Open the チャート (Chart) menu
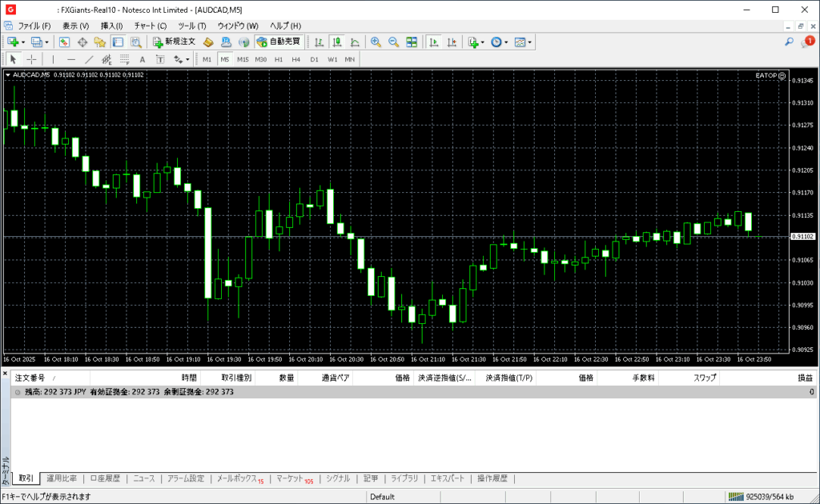The width and height of the screenshot is (820, 504). tap(151, 26)
